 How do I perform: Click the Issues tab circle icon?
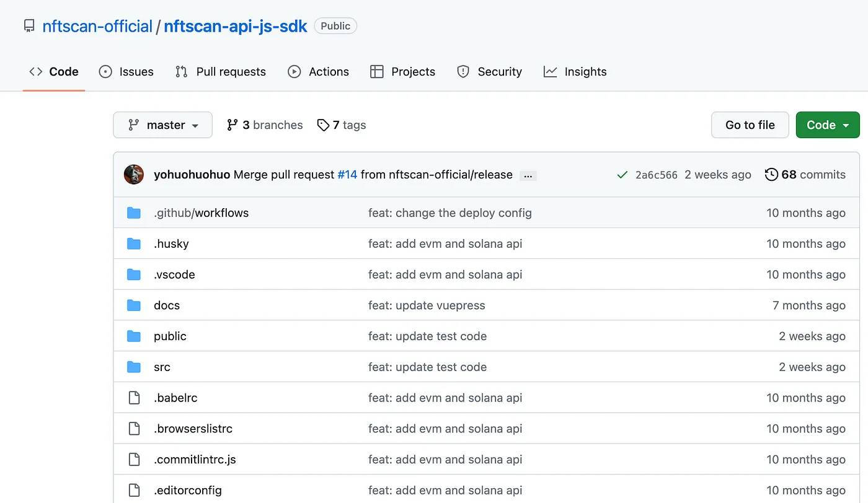[106, 72]
